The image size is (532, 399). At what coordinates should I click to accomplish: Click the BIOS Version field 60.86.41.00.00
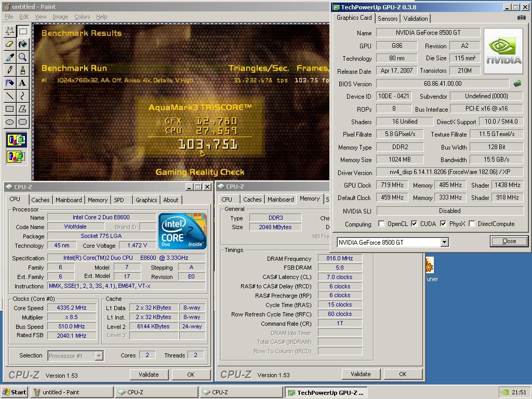pyautogui.click(x=443, y=84)
